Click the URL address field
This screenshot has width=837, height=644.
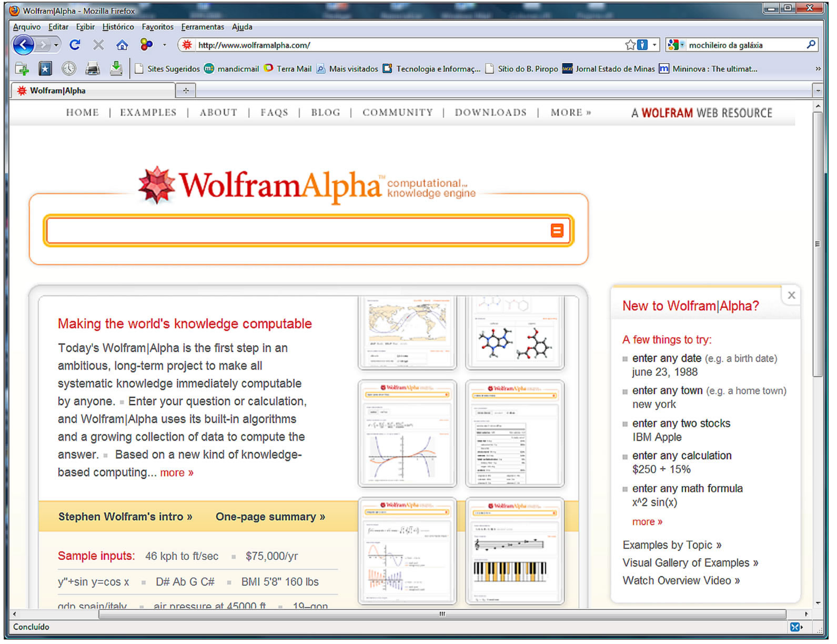coord(410,45)
